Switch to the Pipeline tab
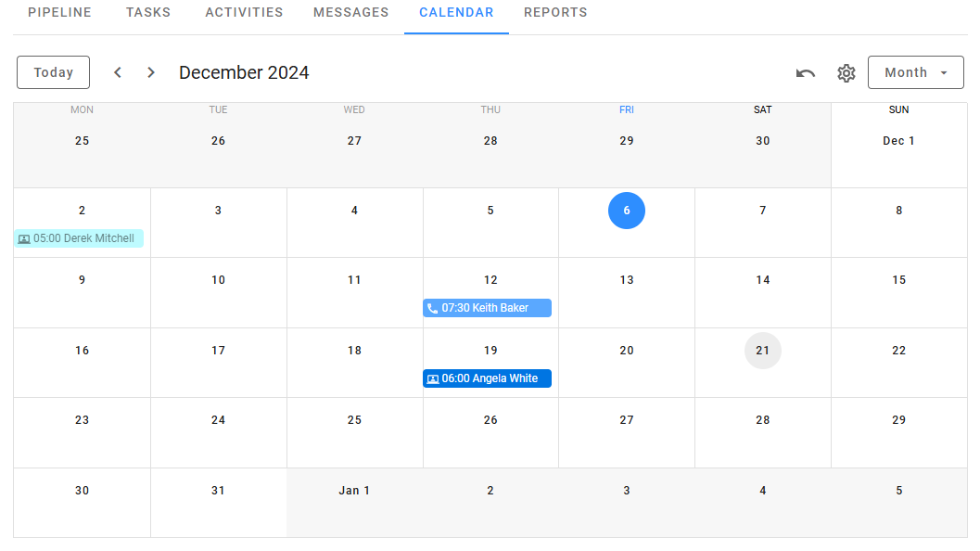The width and height of the screenshot is (980, 551). pyautogui.click(x=59, y=12)
